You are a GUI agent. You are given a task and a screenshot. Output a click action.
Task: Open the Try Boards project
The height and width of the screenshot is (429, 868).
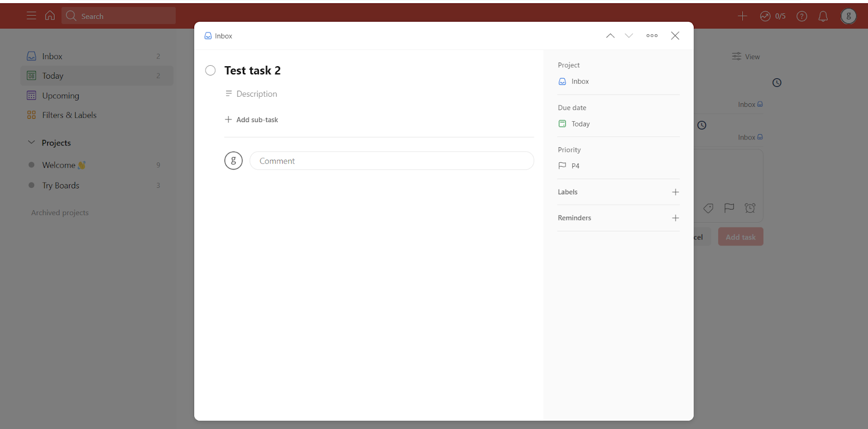(x=97, y=185)
